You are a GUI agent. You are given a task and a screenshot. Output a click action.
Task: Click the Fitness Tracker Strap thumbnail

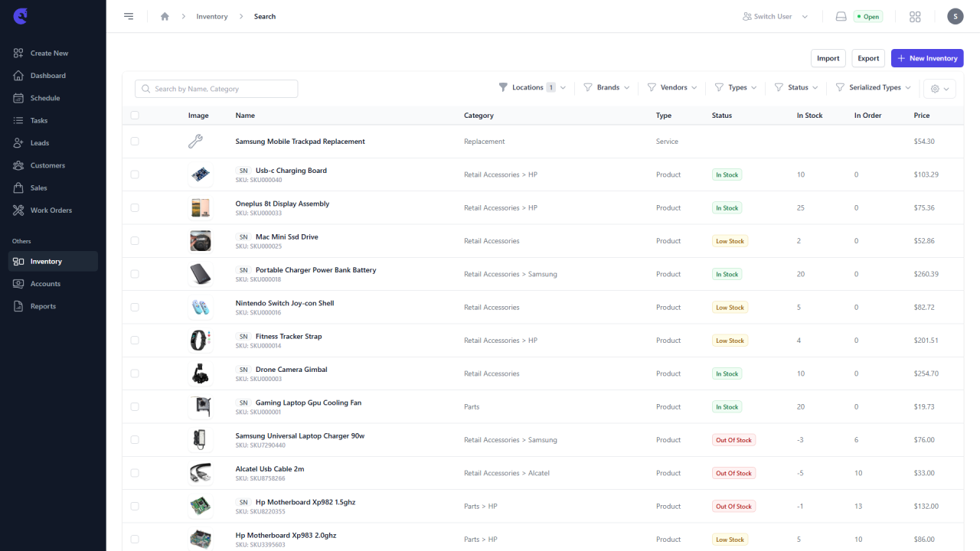pos(201,341)
